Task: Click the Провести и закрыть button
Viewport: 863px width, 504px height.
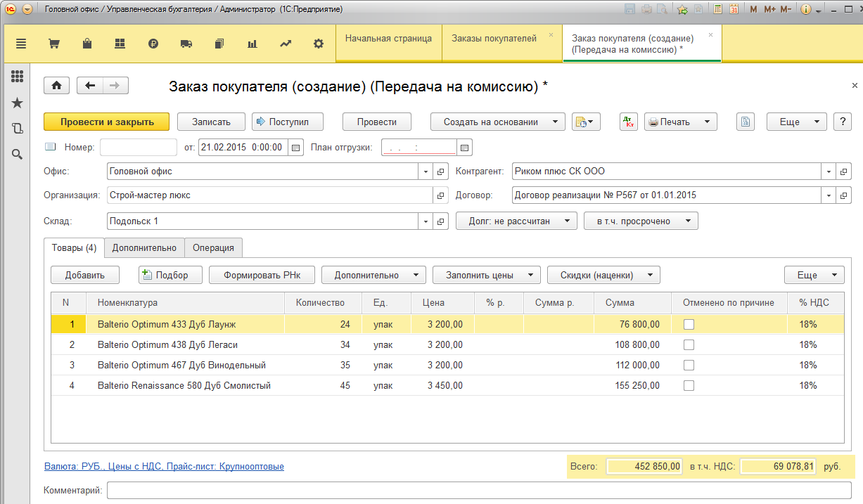Action: (x=107, y=122)
